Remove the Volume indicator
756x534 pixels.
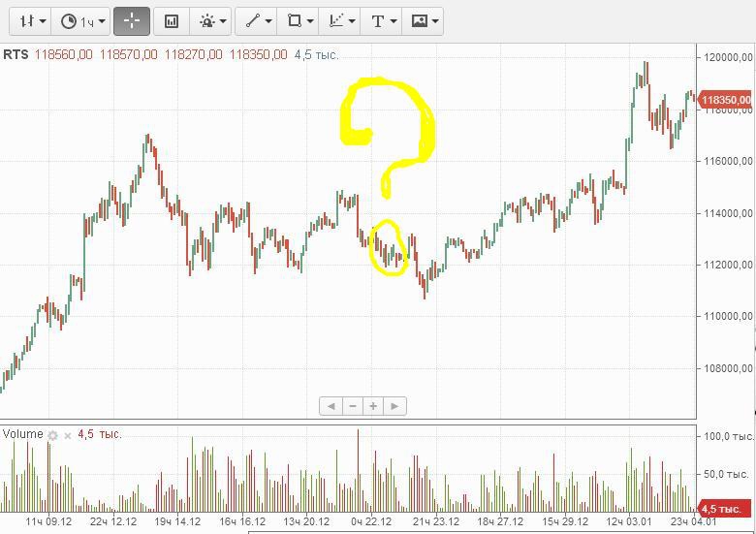click(68, 435)
